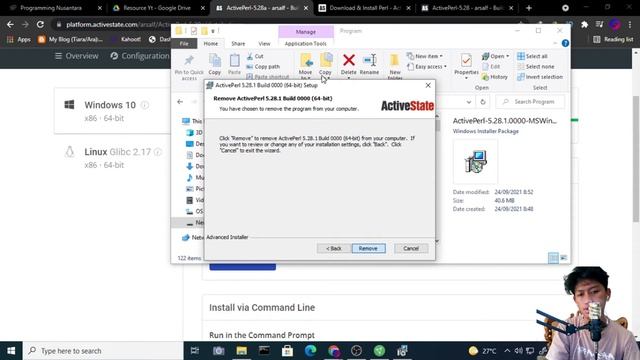Open Microsoft Edge from taskbar
Screen dimensions: 640x360
311,351
